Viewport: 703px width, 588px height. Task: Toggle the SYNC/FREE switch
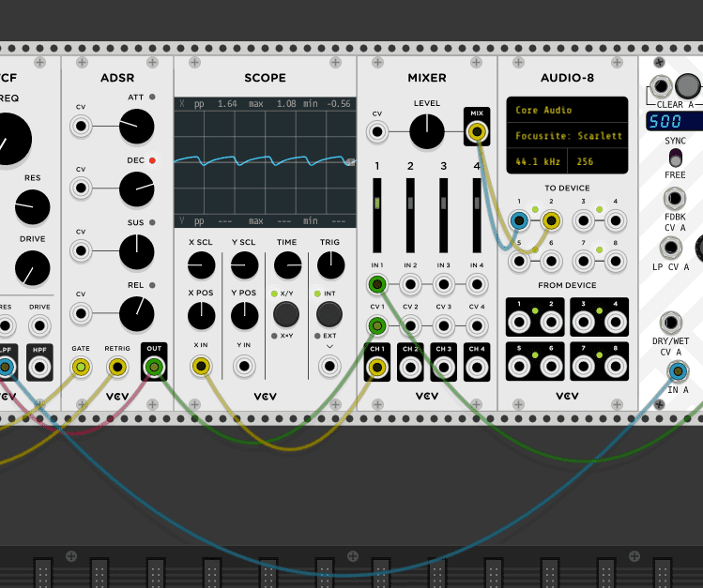click(x=675, y=158)
